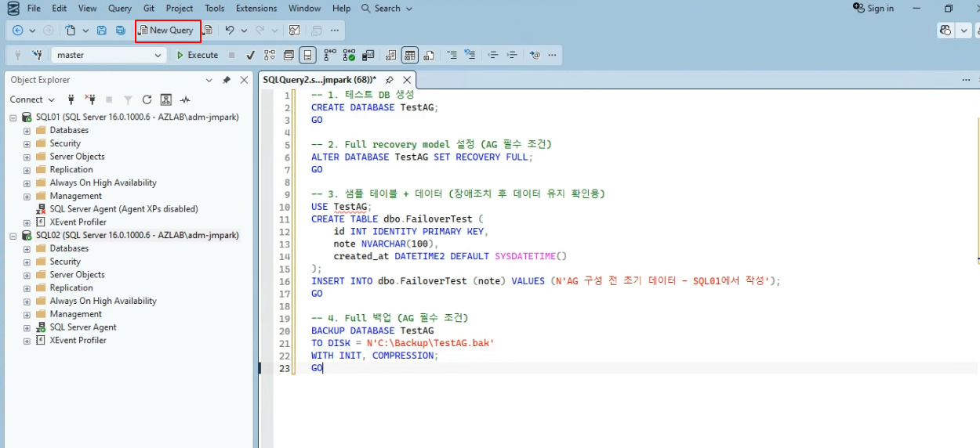Open the dropdown arrow beside New Item icon

point(85,31)
